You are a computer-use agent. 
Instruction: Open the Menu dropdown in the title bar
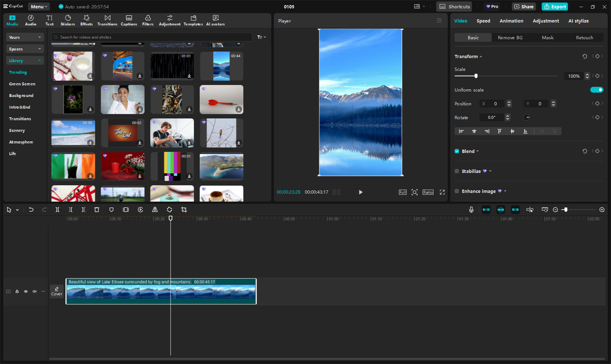click(x=39, y=6)
